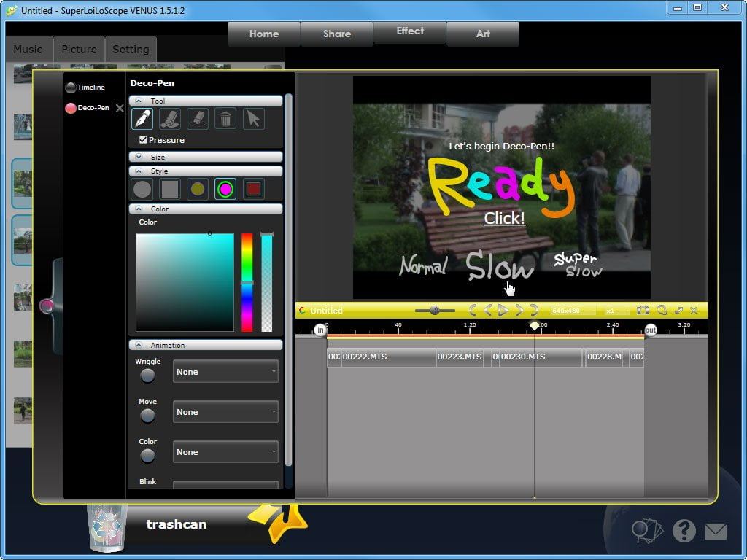Toggle the Color animation switch
This screenshot has width=747, height=560.
(x=147, y=456)
